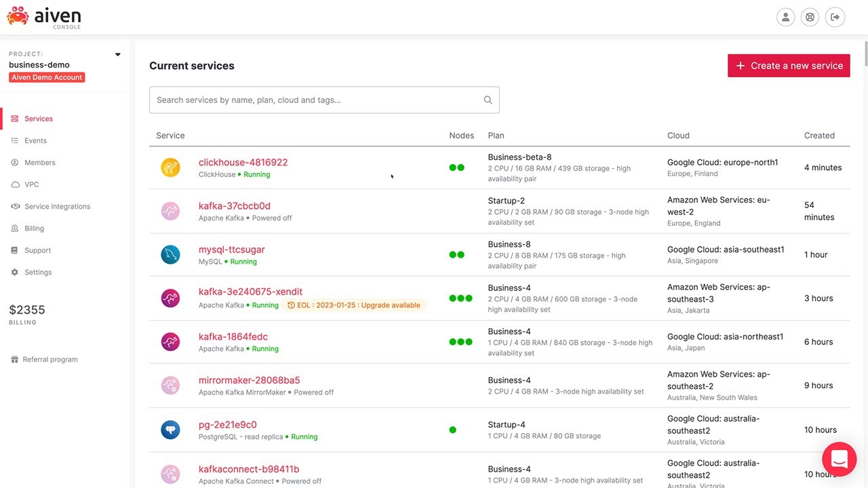Screen dimensions: 868x488
Task: Click the kafka-3e240675-xendit service icon
Action: (x=170, y=298)
